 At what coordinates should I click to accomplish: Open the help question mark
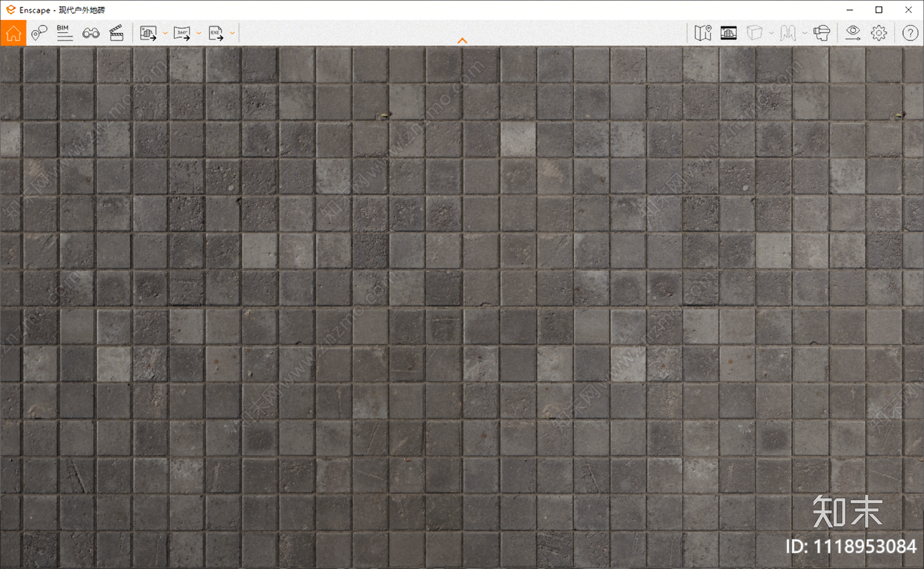[910, 33]
